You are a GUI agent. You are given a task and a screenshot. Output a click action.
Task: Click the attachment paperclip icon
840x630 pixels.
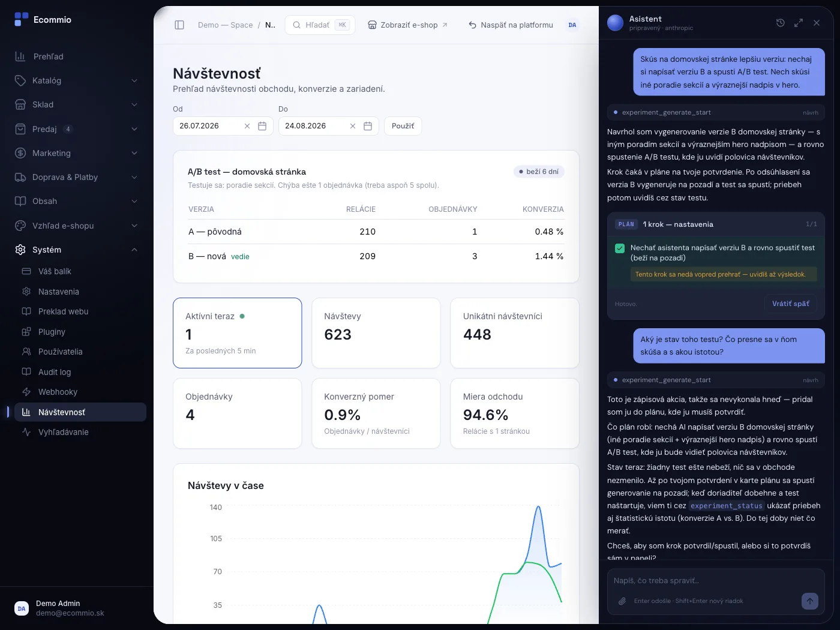click(622, 601)
